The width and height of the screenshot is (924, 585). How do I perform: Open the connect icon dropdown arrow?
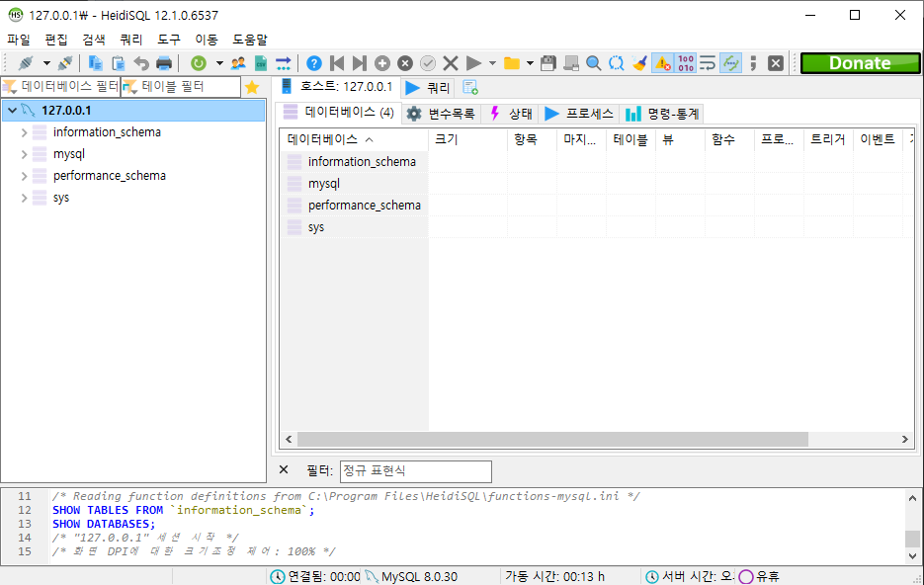pyautogui.click(x=46, y=63)
